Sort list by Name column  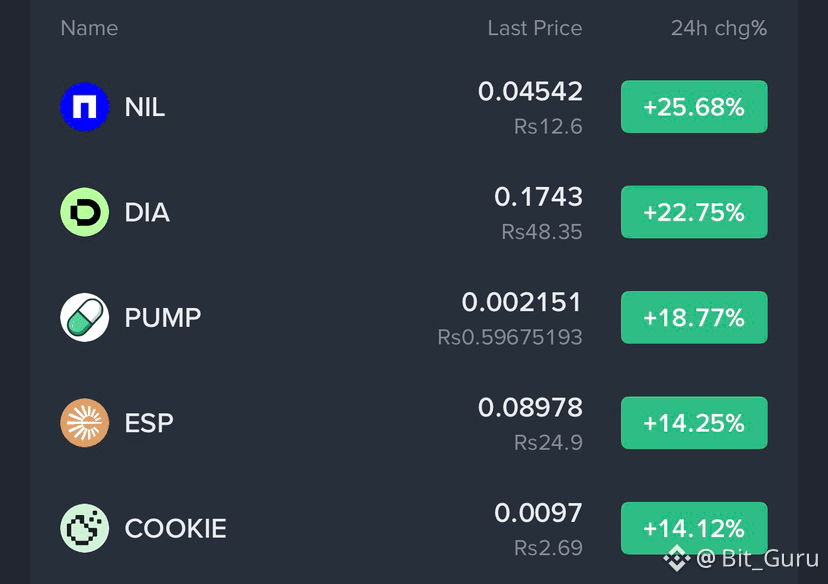[89, 28]
